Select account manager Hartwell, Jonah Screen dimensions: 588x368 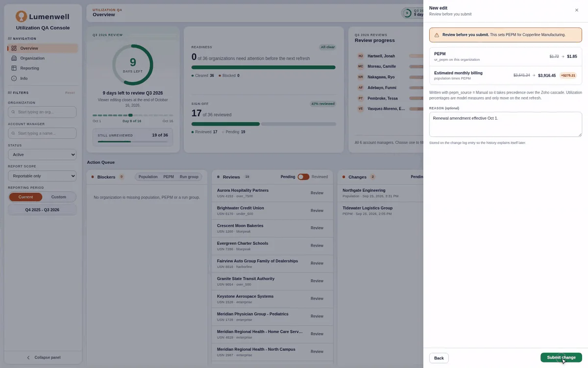381,56
